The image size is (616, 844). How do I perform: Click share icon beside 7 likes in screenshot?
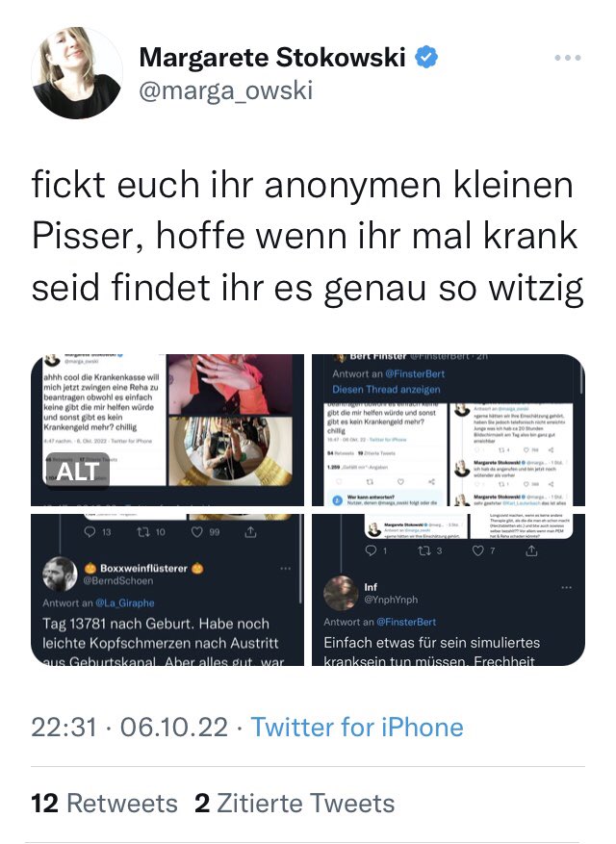coord(531,550)
